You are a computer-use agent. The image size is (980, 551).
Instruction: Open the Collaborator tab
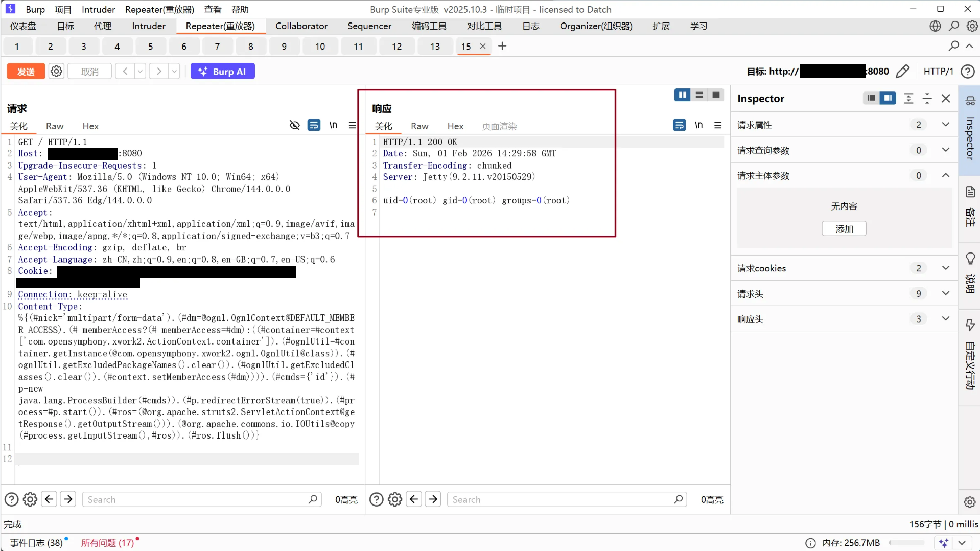(301, 26)
